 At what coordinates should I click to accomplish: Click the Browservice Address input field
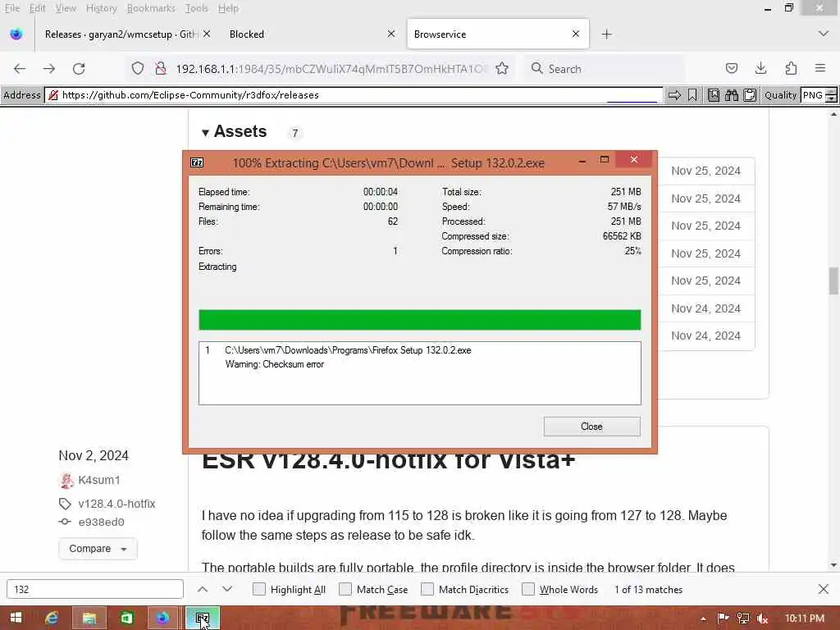tap(354, 95)
